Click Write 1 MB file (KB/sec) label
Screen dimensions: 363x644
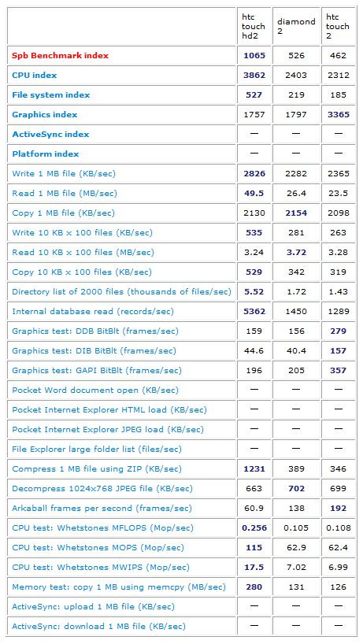coord(64,174)
